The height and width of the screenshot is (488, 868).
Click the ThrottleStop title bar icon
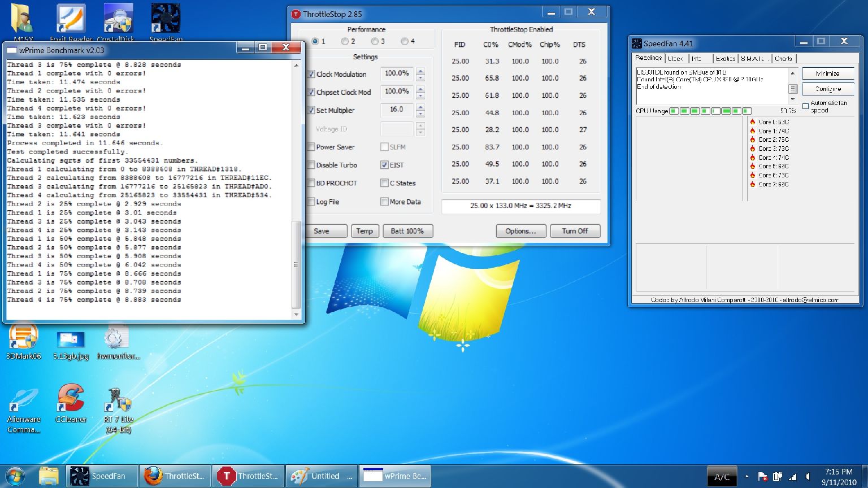coord(296,14)
